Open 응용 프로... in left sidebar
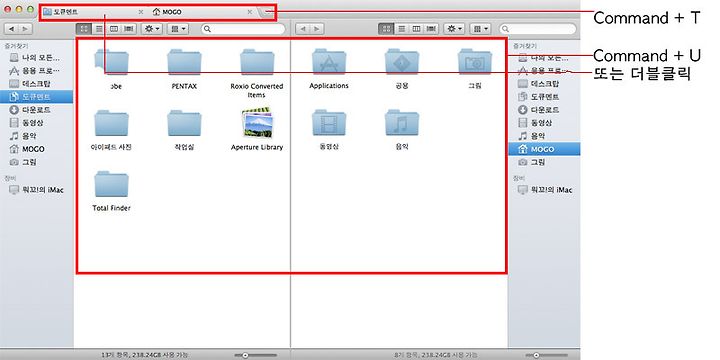Viewport: 720px width, 360px height. 35,71
